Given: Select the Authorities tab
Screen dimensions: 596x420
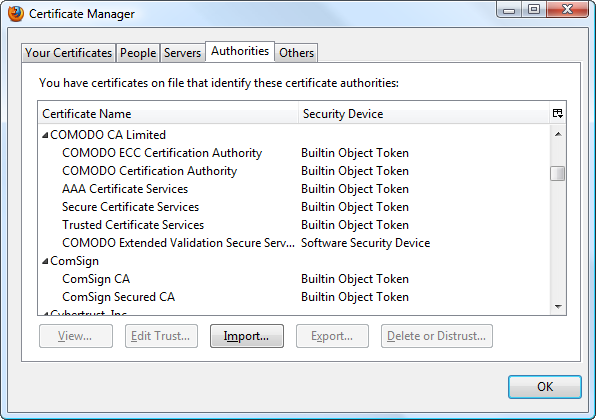Looking at the screenshot, I should point(240,51).
